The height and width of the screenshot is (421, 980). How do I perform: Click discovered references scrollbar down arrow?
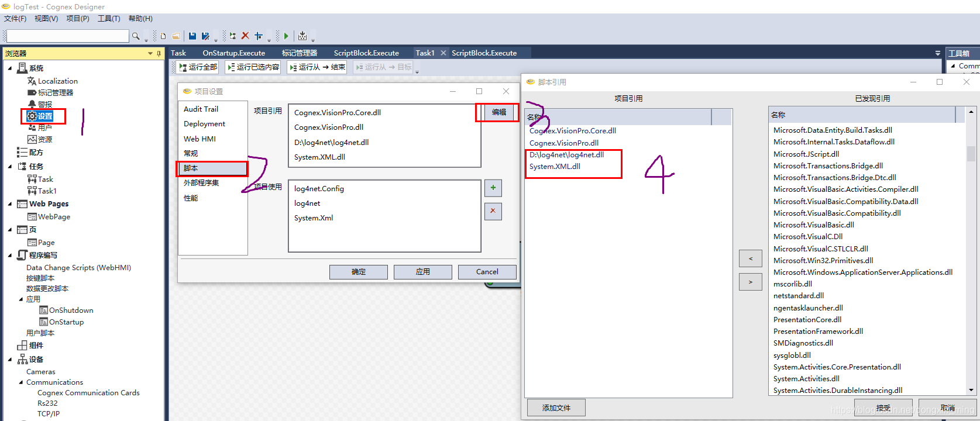pos(971,390)
